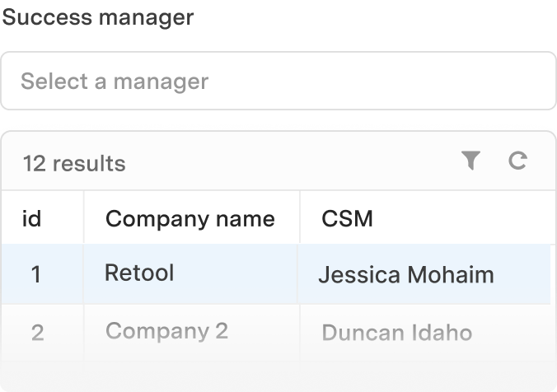
Task: Focus the manager select placeholder text
Action: (x=115, y=82)
